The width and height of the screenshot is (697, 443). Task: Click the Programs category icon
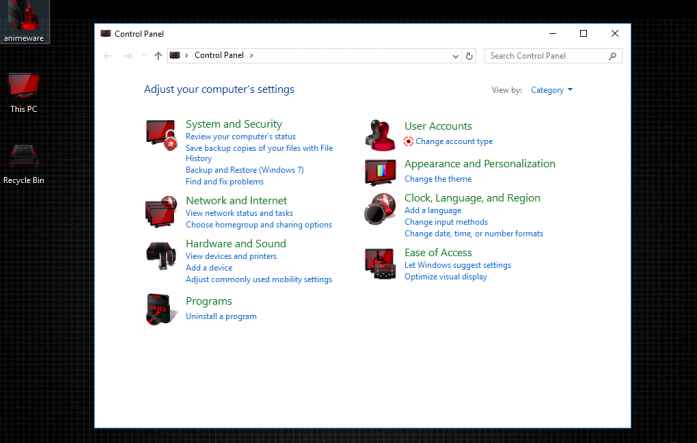(x=161, y=310)
